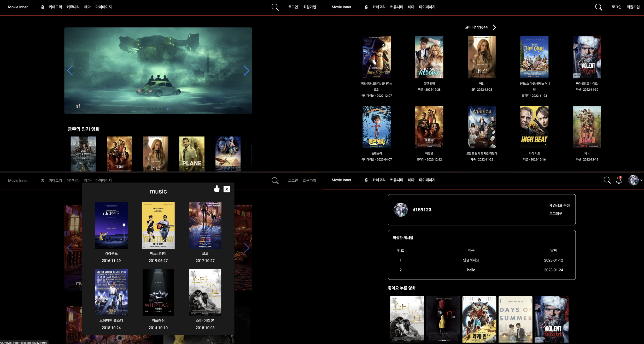Click 로그아웃 to sign out
Screen dimensions: 644x344
click(x=556, y=213)
